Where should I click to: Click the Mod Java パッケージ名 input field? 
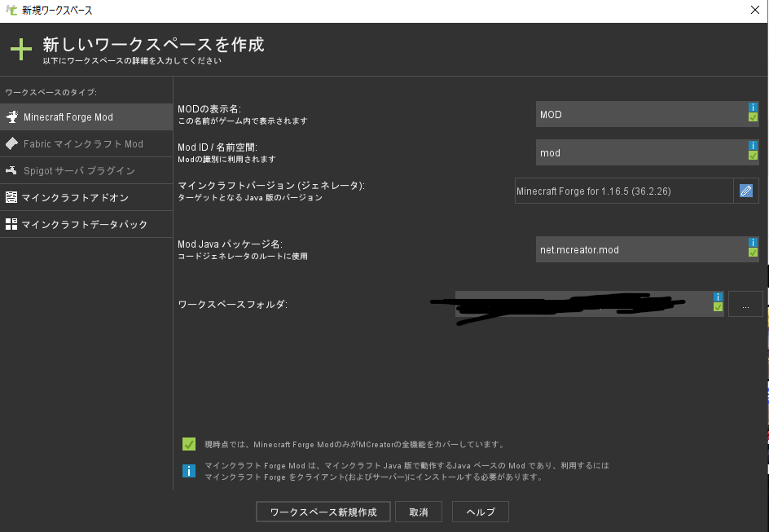(x=647, y=249)
